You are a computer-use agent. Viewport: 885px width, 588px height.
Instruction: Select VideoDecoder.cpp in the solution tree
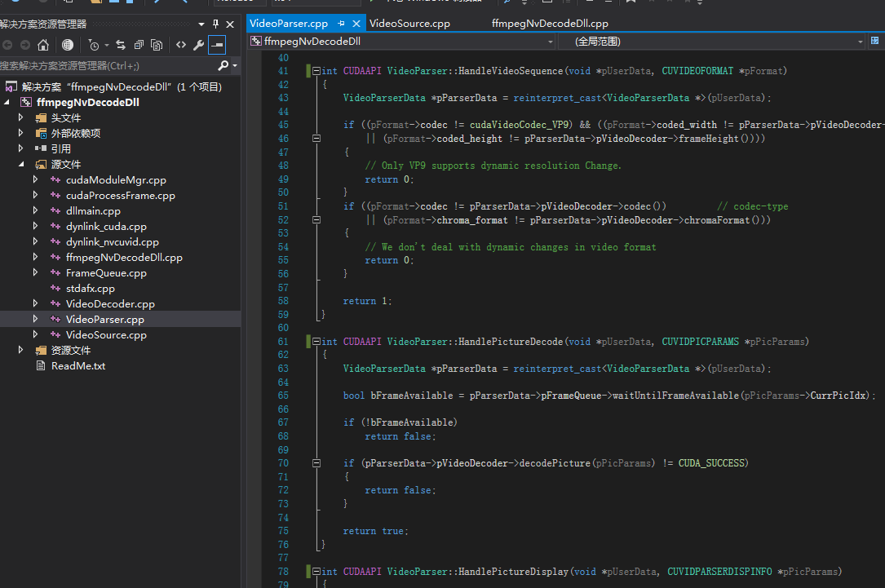click(110, 304)
